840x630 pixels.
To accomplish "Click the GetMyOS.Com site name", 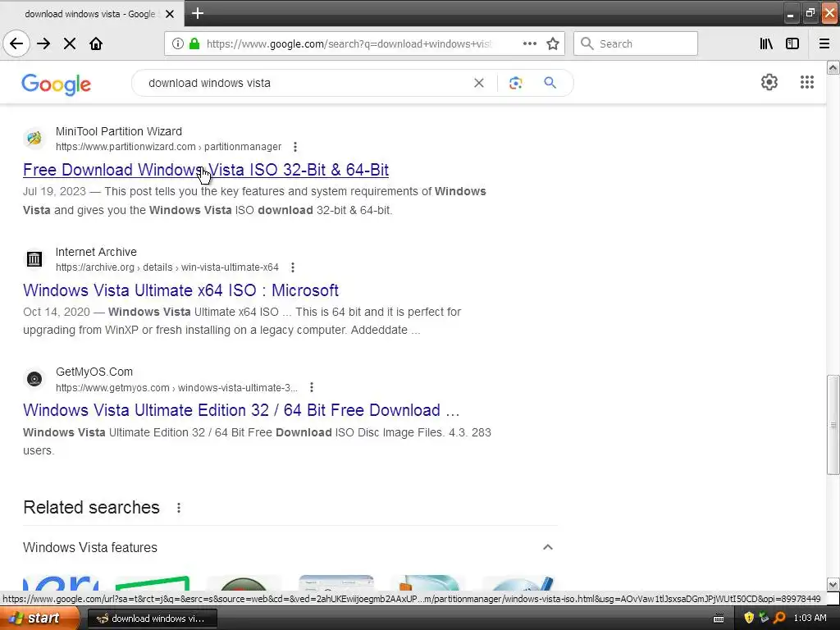I will [94, 372].
